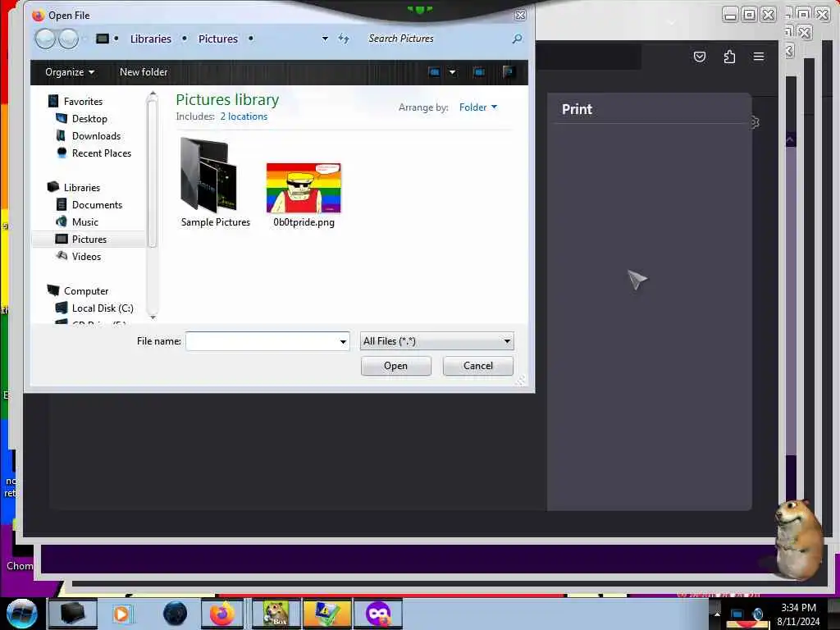The height and width of the screenshot is (630, 840).
Task: Open the purple mask taskbar icon
Action: click(377, 614)
